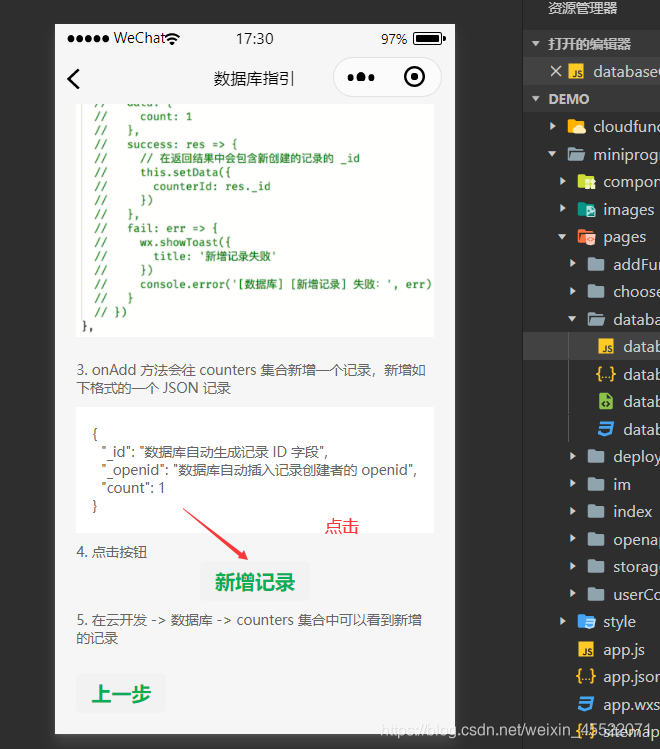Click the pages folder icon
This screenshot has width=660, height=749.
[586, 237]
